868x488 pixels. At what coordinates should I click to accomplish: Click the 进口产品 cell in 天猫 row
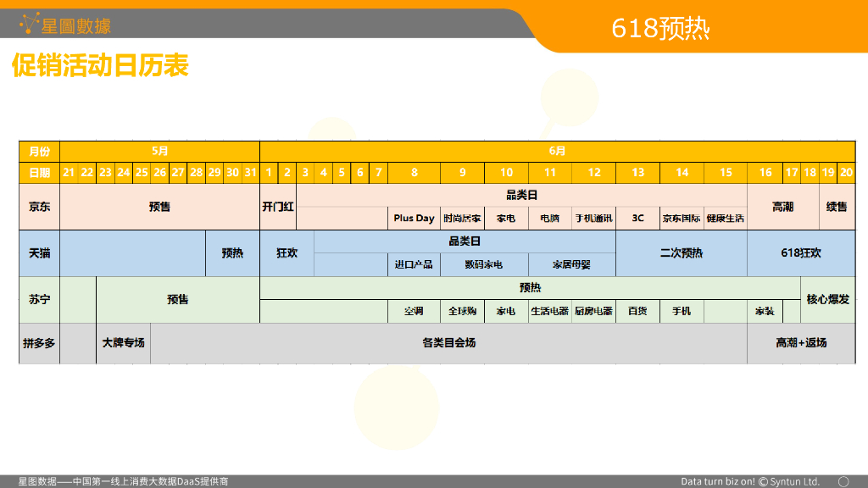pos(414,264)
